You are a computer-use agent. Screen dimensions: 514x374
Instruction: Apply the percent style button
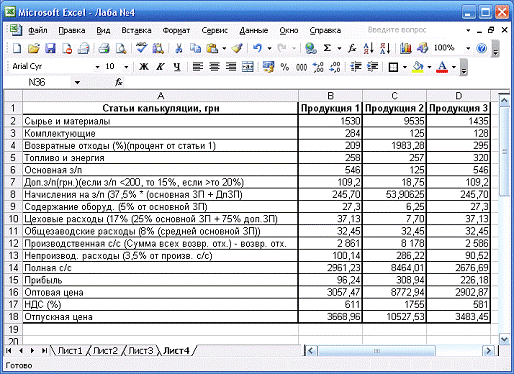point(285,67)
